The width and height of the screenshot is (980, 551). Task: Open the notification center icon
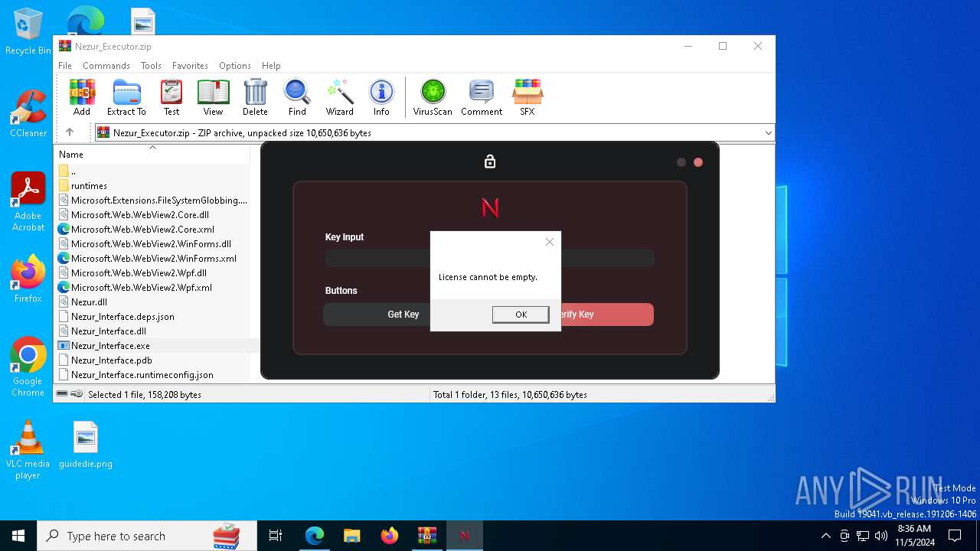[x=955, y=536]
